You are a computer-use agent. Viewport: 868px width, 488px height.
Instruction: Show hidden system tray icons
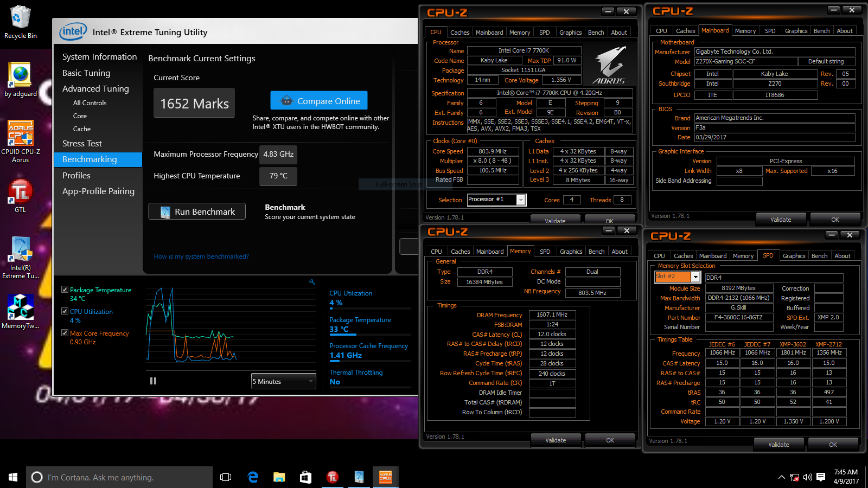(781, 477)
